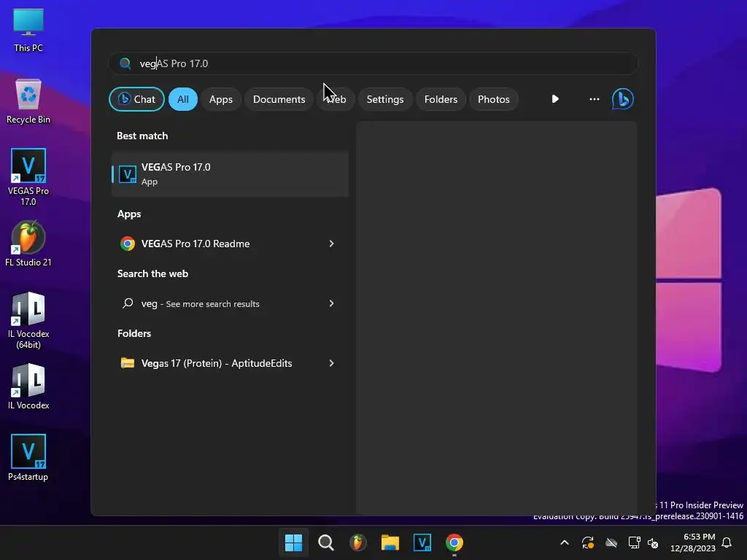Expand VEGAS Pro 17.0 Readme chevron
The image size is (747, 560).
(332, 244)
